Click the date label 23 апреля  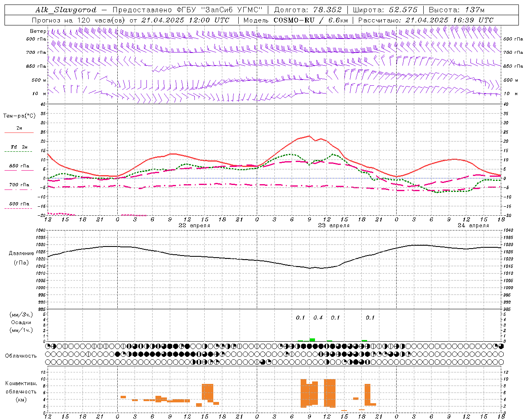click(x=333, y=226)
